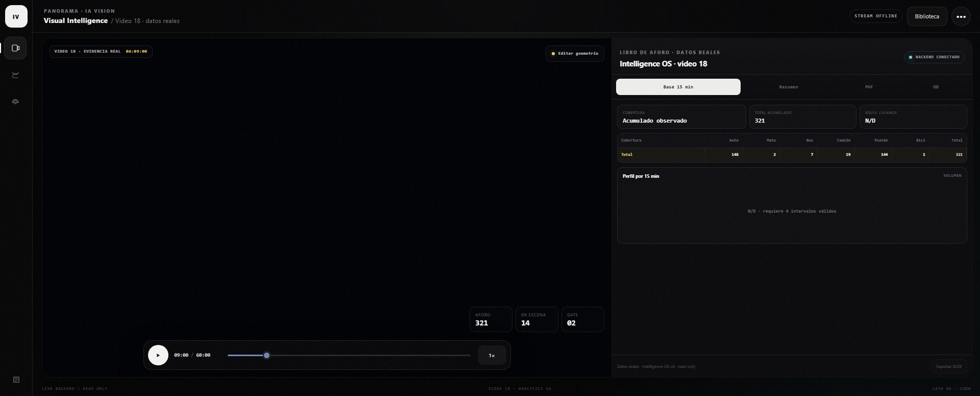The width and height of the screenshot is (980, 396).
Task: Click the Total Acumulado 321 card
Action: point(802,117)
